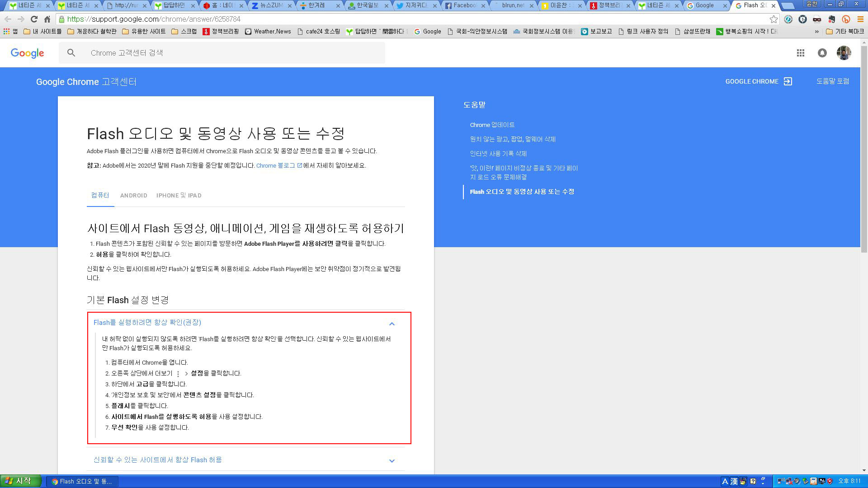Open the Weather.News bookmark
Screen dimensions: 868x488
click(x=268, y=32)
